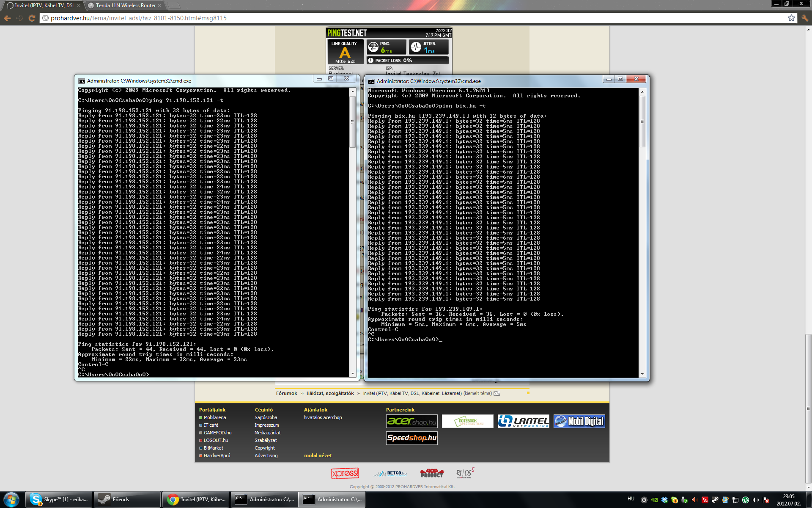
Task: Close the Invitel browser tab
Action: click(x=79, y=6)
